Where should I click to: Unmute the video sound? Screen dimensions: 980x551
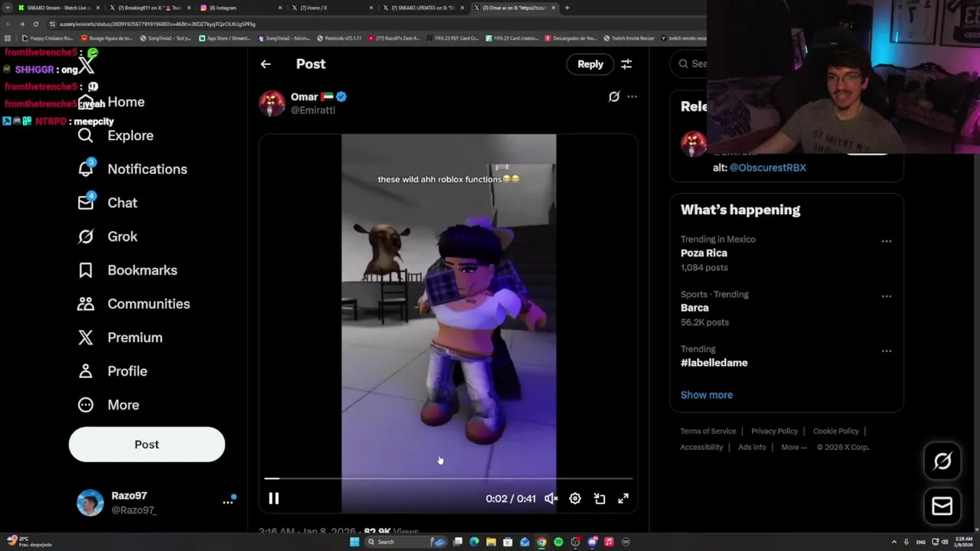coord(550,498)
